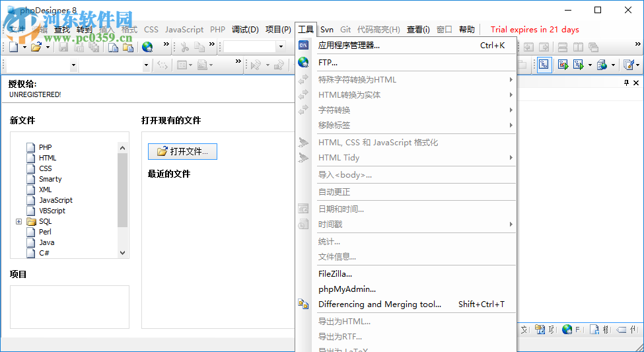
Task: Select PHP in the new file list
Action: click(x=45, y=147)
